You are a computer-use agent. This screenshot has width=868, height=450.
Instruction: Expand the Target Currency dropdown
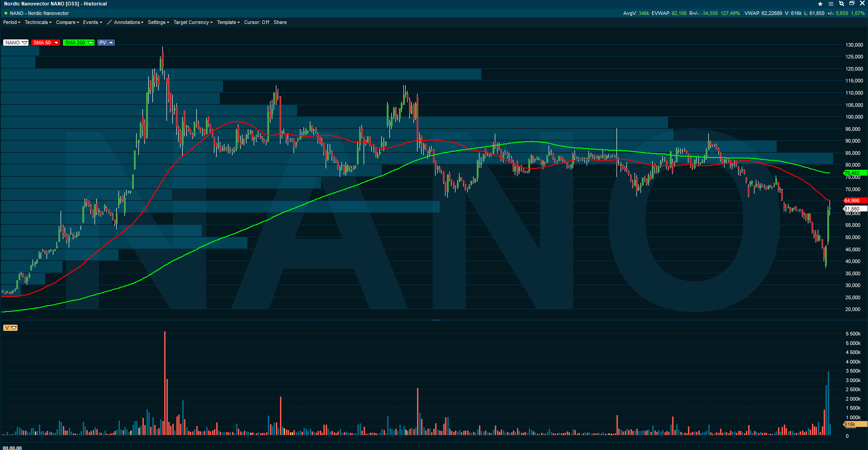coord(193,22)
